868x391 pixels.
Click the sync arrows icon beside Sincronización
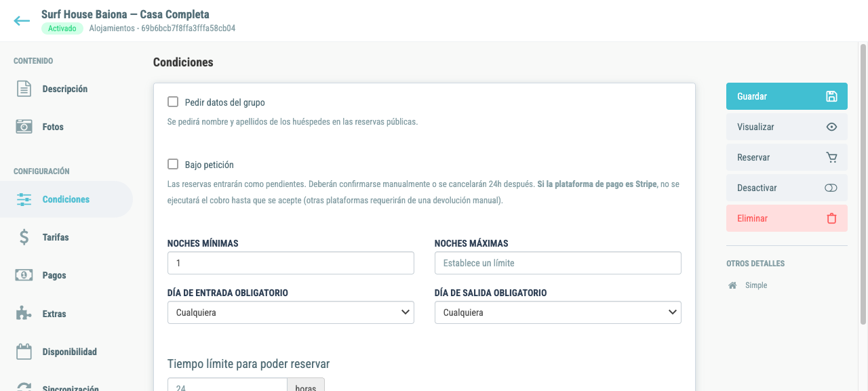tap(24, 388)
